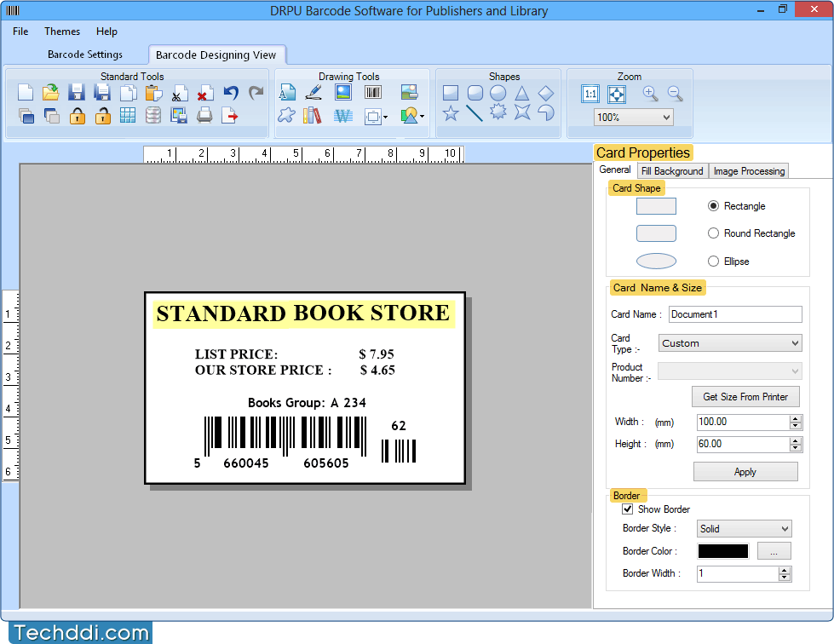834x644 pixels.
Task: Click the Print printer icon
Action: tap(204, 115)
